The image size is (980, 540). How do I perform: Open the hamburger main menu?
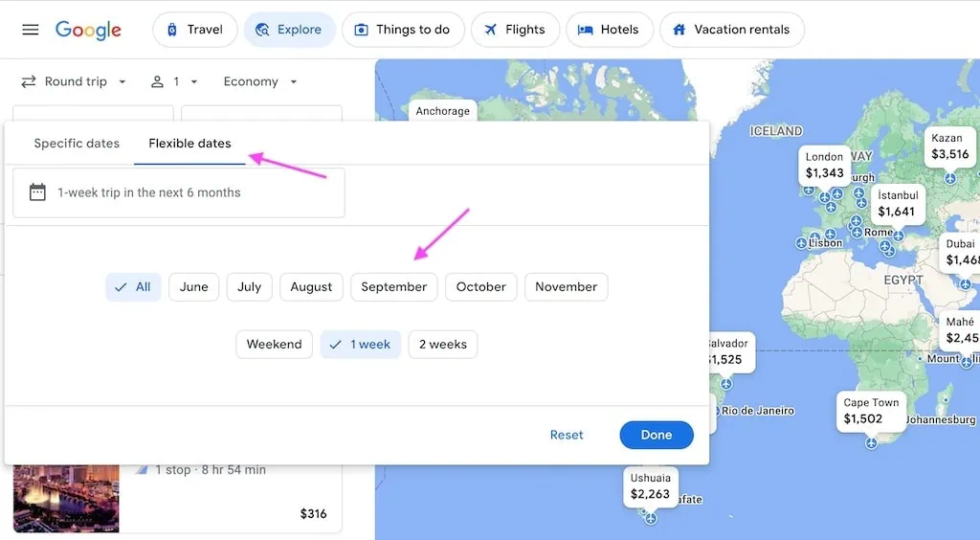30,30
